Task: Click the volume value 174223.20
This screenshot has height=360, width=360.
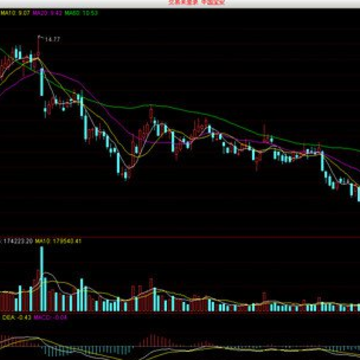Action: (18, 241)
